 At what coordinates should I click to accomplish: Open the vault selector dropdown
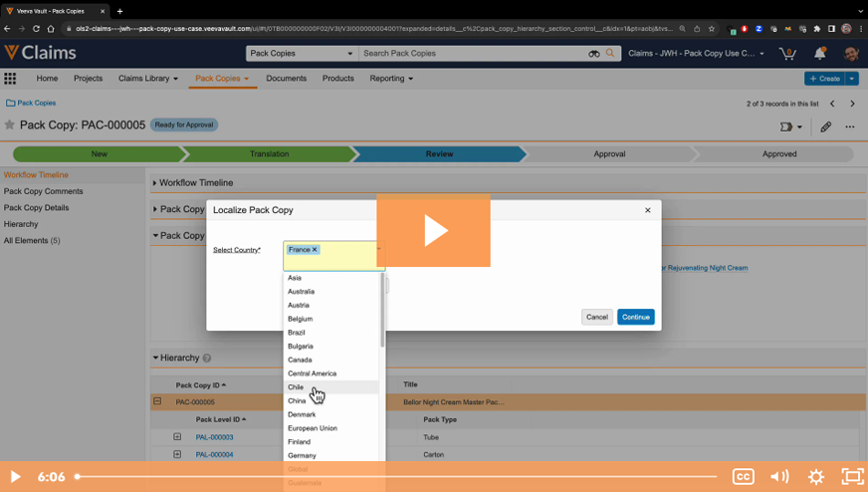[697, 53]
